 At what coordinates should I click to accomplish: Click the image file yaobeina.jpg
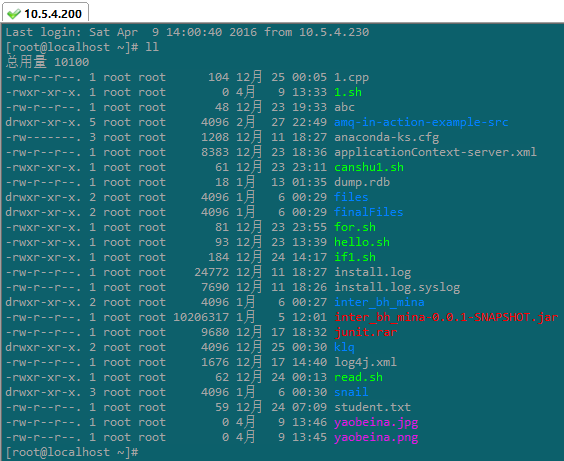point(376,423)
